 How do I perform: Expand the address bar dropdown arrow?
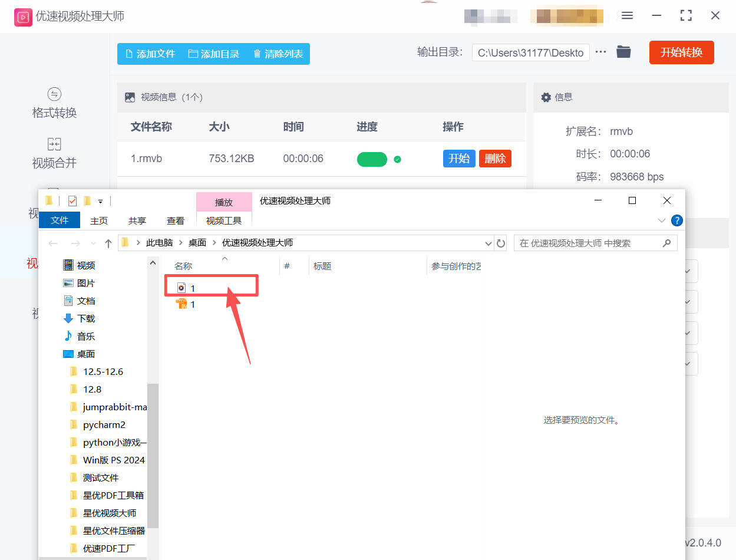tap(487, 243)
